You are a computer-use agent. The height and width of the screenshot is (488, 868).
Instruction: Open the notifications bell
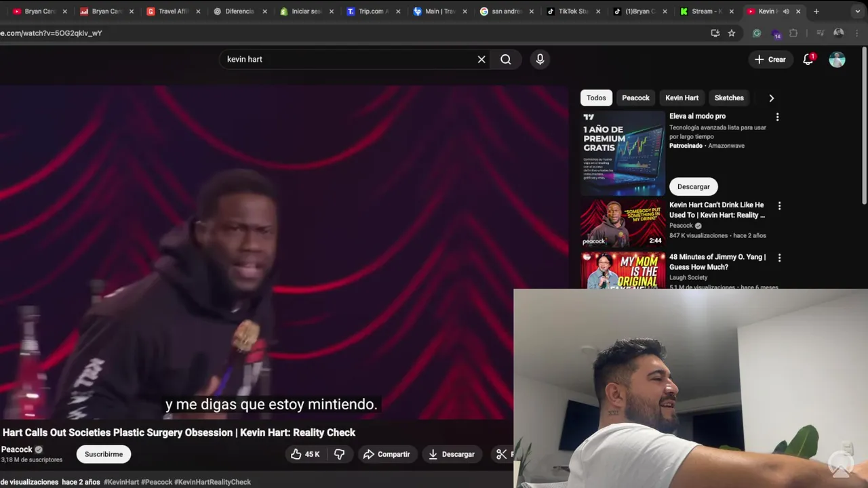pos(808,60)
